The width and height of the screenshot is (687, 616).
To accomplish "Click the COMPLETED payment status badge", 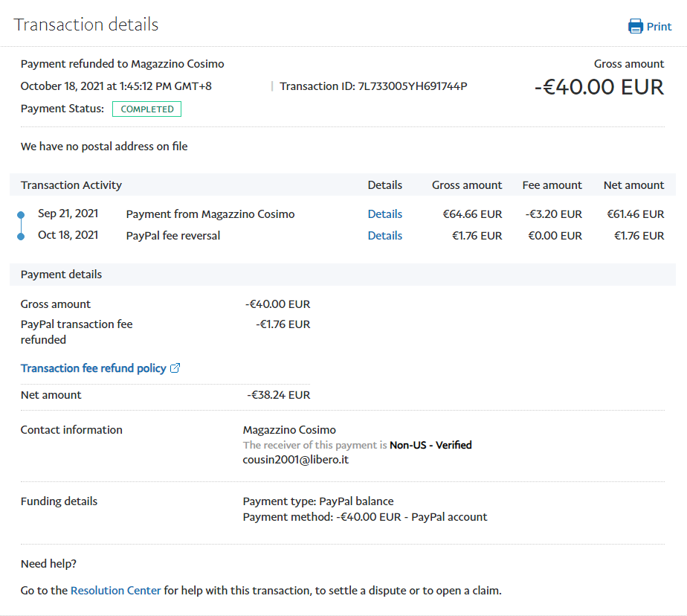I will click(x=146, y=109).
